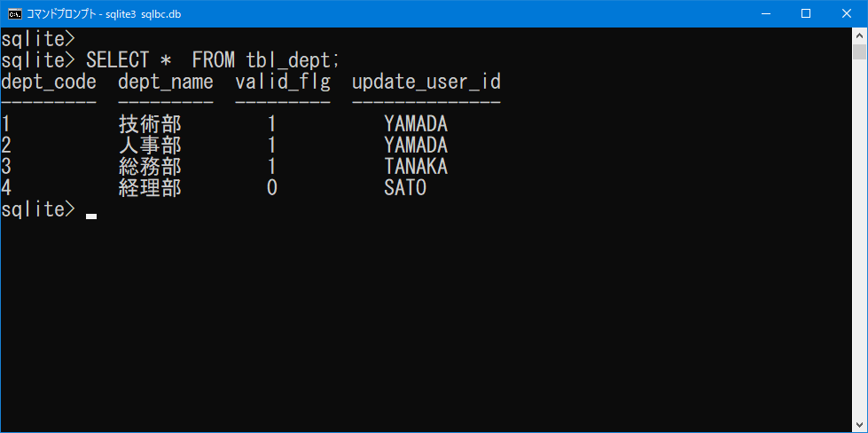Screen dimensions: 868x433
Task: Click the 総務部 department name
Action: 150,167
